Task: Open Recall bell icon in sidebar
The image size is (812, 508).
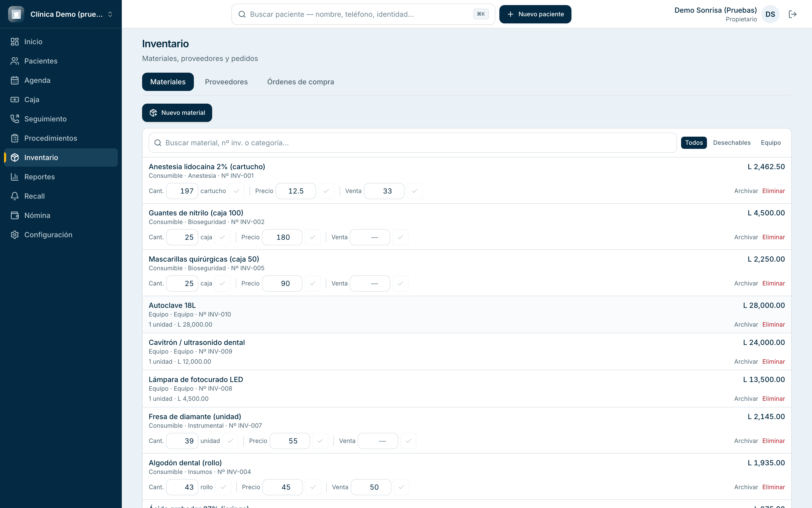Action: (14, 196)
